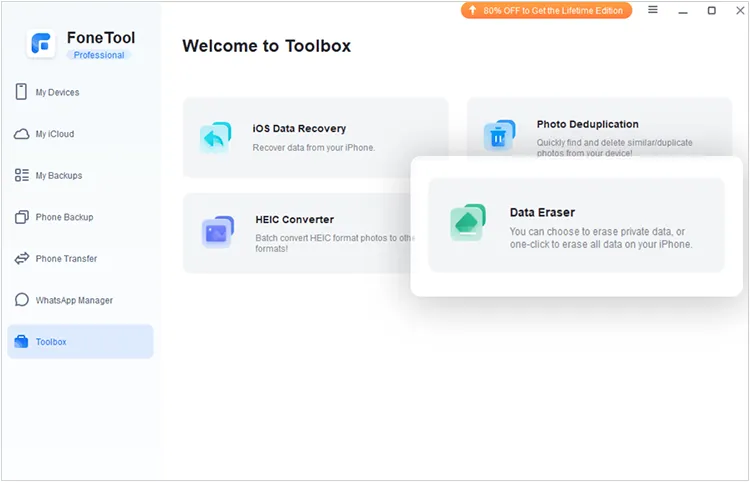Click the FoneTool logo icon
Viewport: 750px width, 482px height.
click(41, 44)
